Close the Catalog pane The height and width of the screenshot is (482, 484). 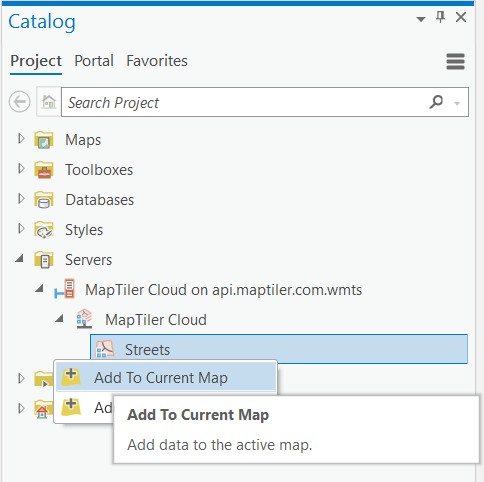point(461,17)
